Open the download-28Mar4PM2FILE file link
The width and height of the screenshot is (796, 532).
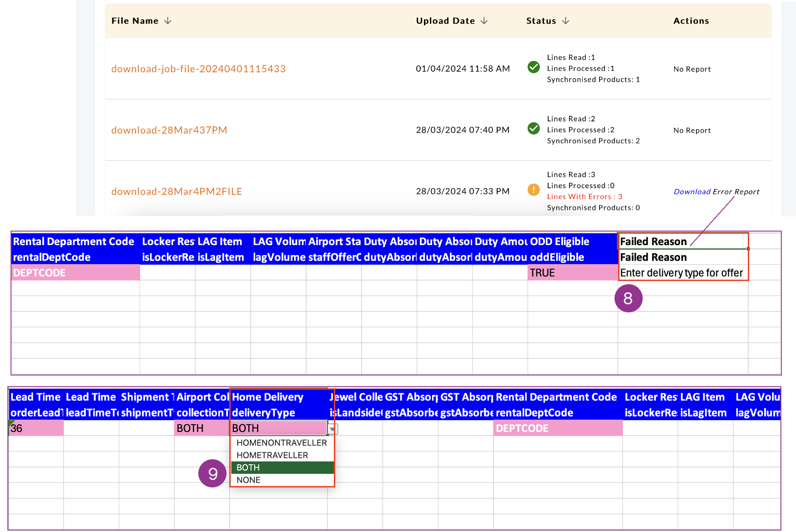coord(176,191)
